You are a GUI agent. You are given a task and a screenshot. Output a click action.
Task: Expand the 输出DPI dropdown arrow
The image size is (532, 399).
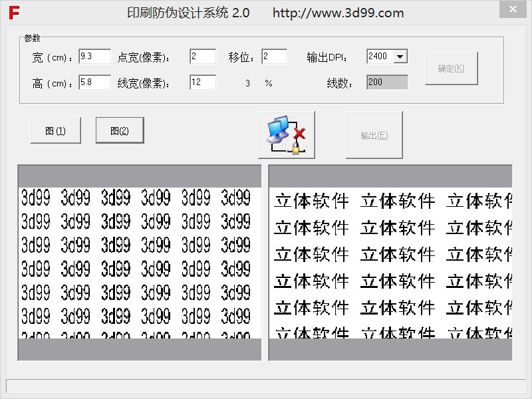pyautogui.click(x=400, y=57)
